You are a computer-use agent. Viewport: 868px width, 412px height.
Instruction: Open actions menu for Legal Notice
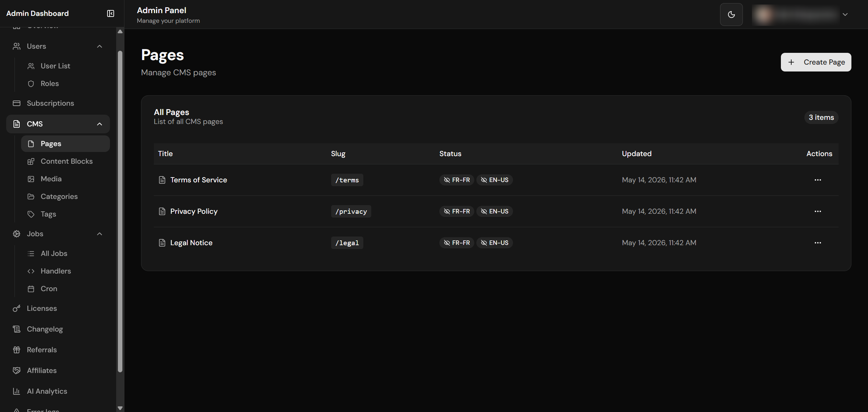pyautogui.click(x=818, y=243)
